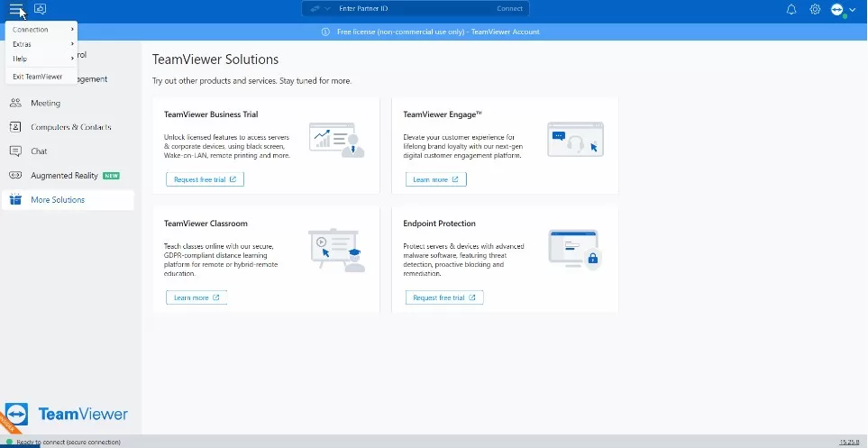868x448 pixels.
Task: Click the Chat speech bubble icon
Action: coord(15,151)
